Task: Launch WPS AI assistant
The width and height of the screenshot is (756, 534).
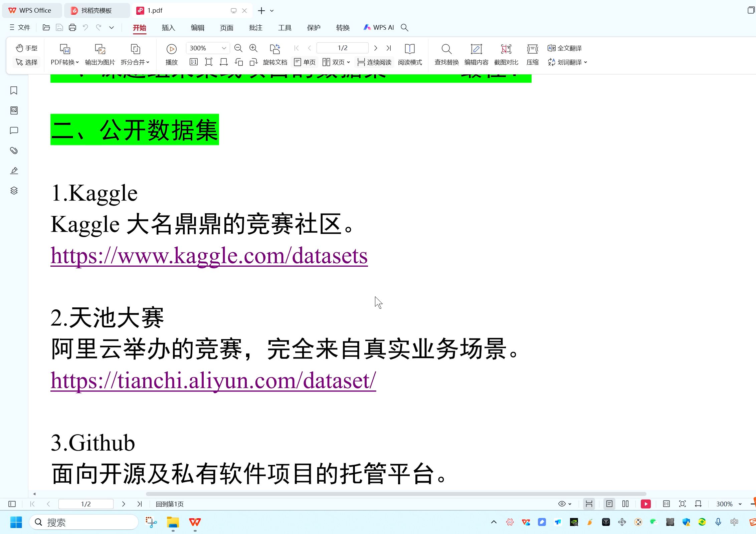Action: click(x=379, y=28)
